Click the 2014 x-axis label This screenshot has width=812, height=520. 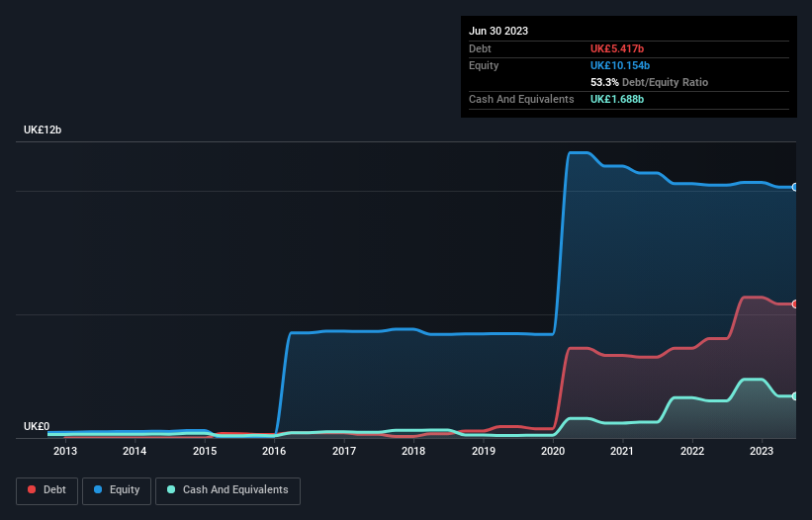click(135, 451)
